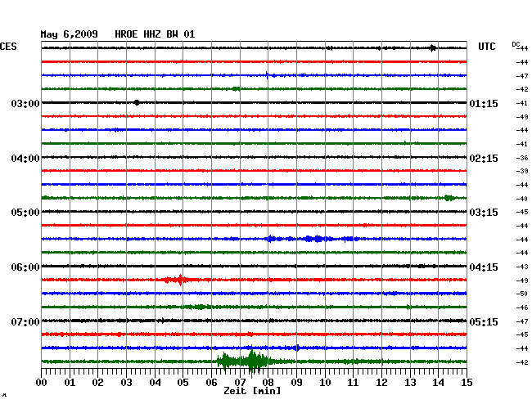Click minute tick label 12
The width and height of the screenshot is (532, 404).
[x=381, y=382]
